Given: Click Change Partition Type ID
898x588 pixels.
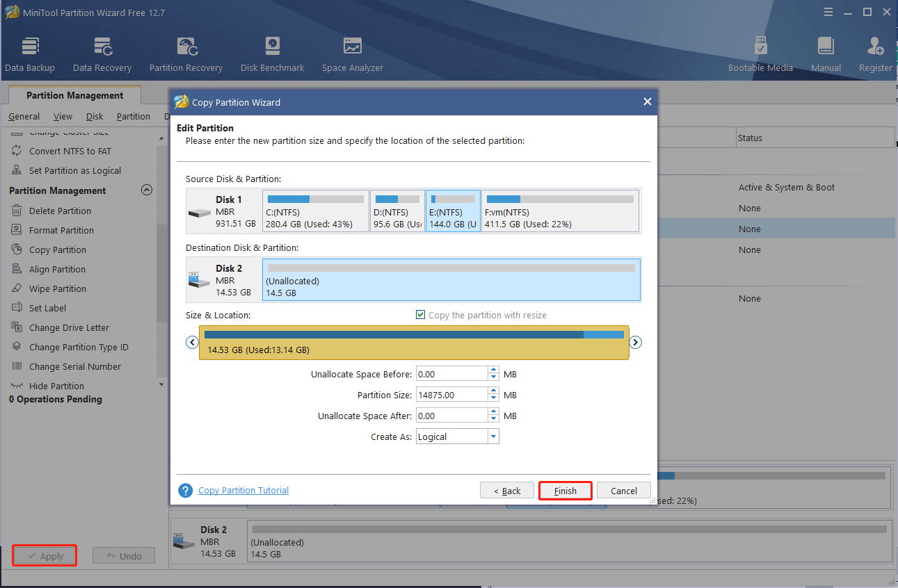Looking at the screenshot, I should pyautogui.click(x=79, y=347).
